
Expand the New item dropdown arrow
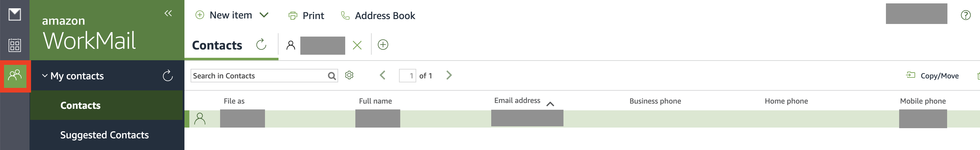[x=264, y=15]
